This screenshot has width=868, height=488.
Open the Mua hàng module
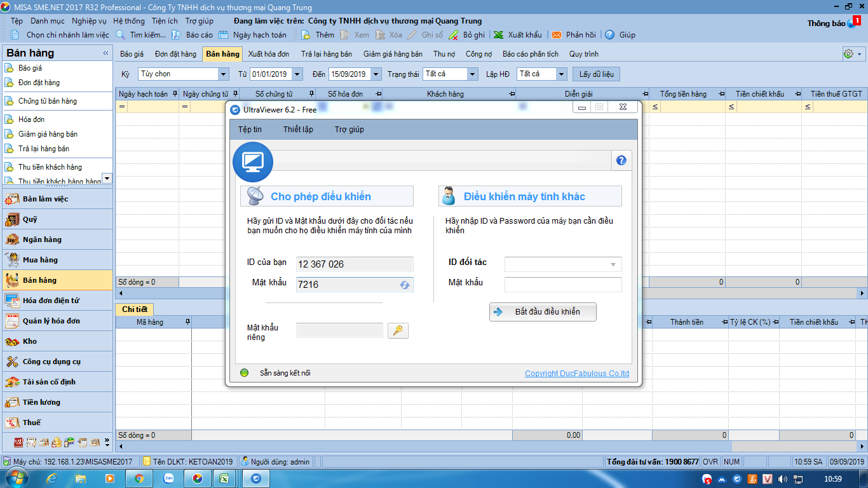(57, 260)
